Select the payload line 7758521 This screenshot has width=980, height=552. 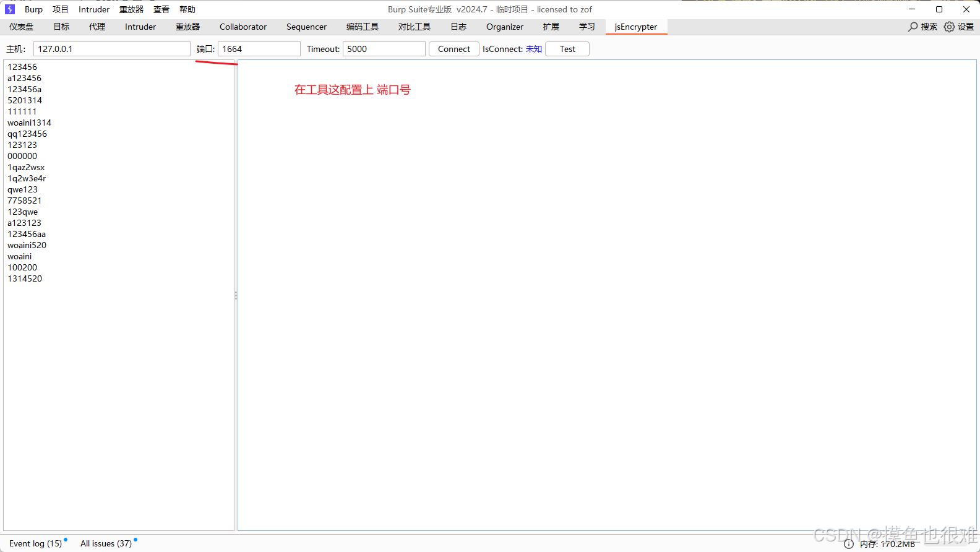click(25, 201)
